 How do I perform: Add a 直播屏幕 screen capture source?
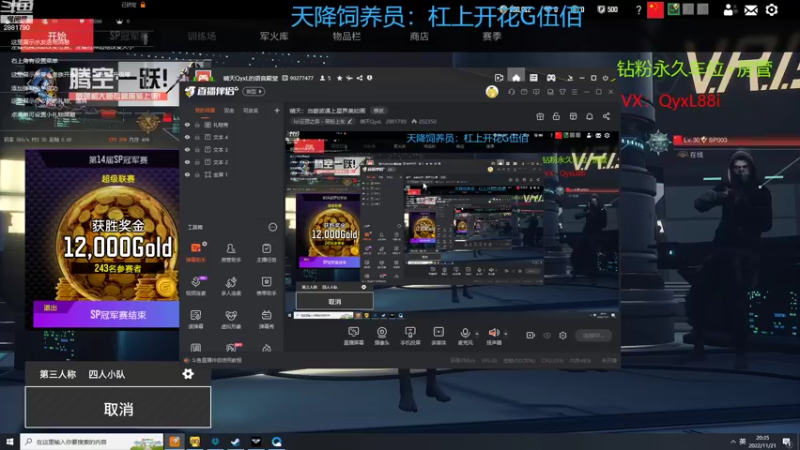point(354,336)
